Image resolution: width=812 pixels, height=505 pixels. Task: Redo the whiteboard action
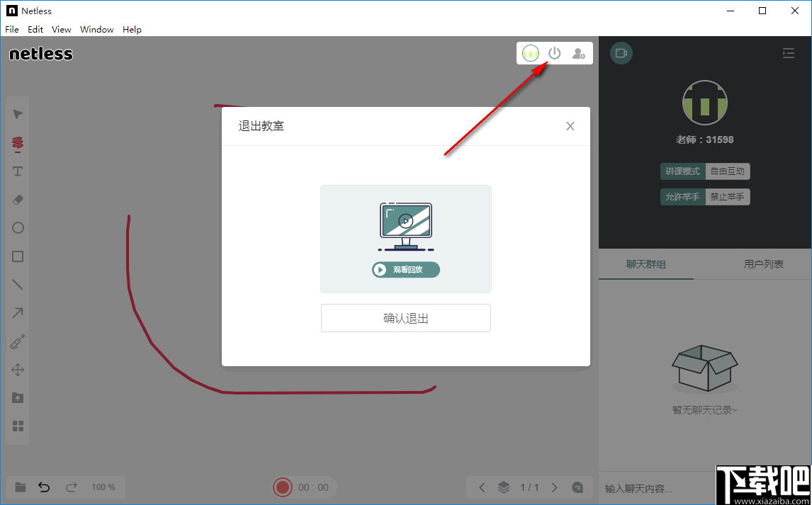pyautogui.click(x=72, y=487)
